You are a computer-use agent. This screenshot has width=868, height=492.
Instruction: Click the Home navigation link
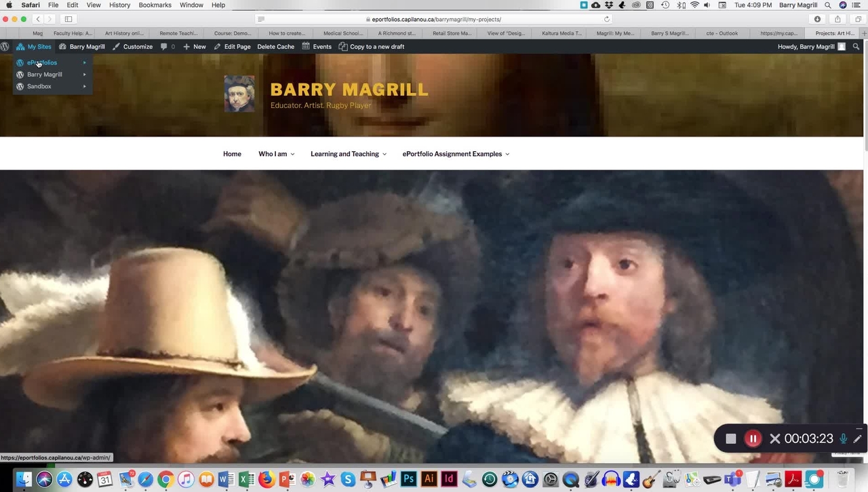click(232, 154)
